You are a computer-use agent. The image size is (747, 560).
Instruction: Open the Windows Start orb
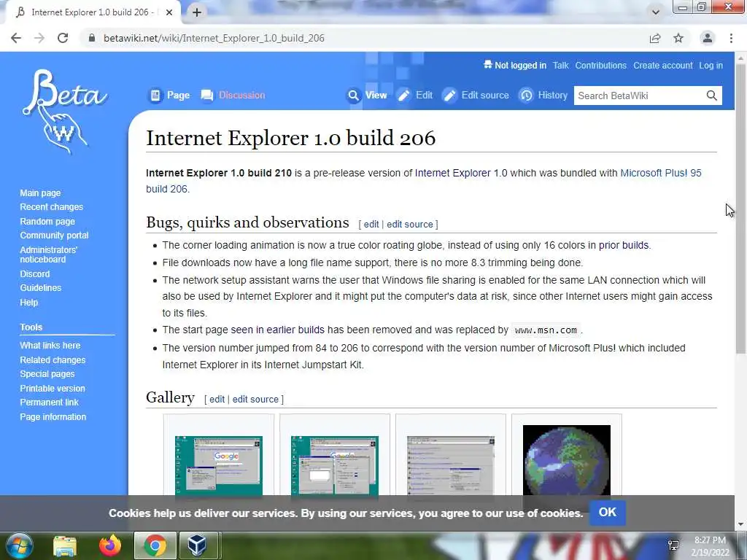coord(19,545)
